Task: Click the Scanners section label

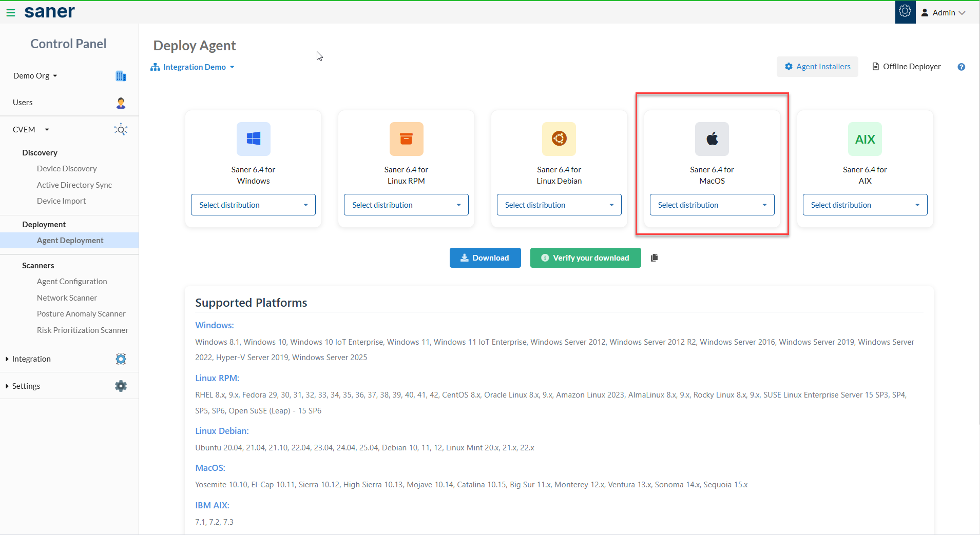Action: 38,266
